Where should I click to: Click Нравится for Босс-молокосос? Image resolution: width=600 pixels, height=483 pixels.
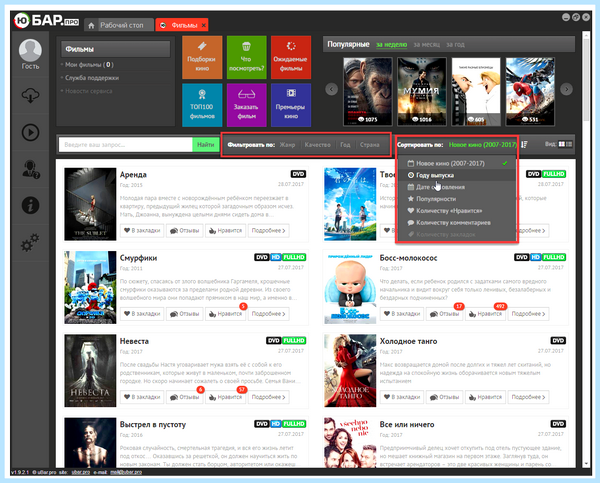[x=485, y=314]
